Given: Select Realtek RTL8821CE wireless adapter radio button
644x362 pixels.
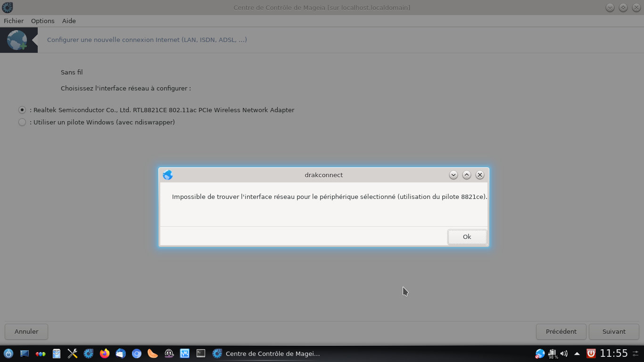Looking at the screenshot, I should point(22,110).
